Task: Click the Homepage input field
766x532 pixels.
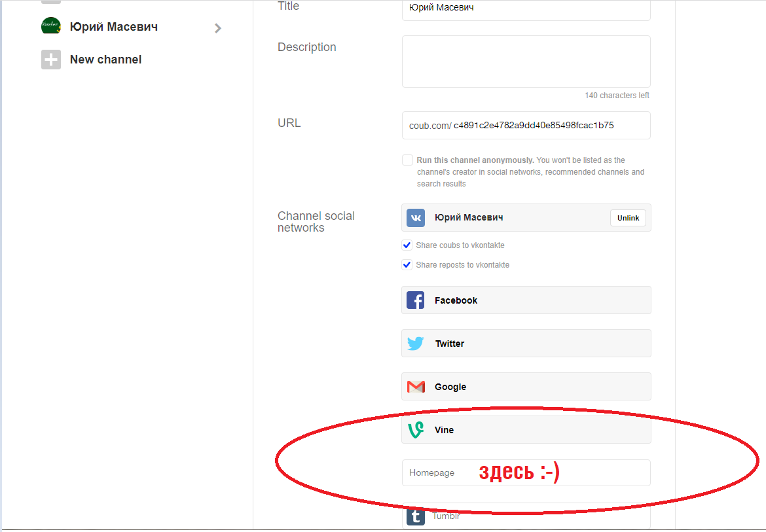Action: [x=526, y=473]
